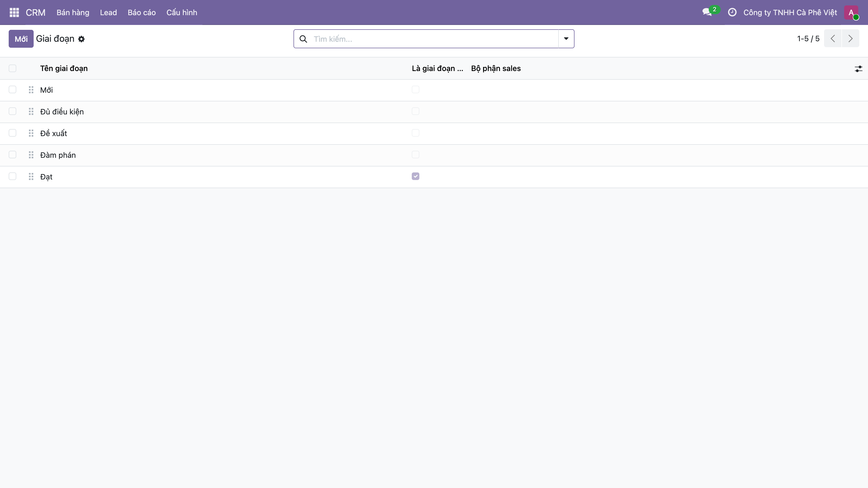Go to next page arrow
This screenshot has height=488, width=868.
850,38
